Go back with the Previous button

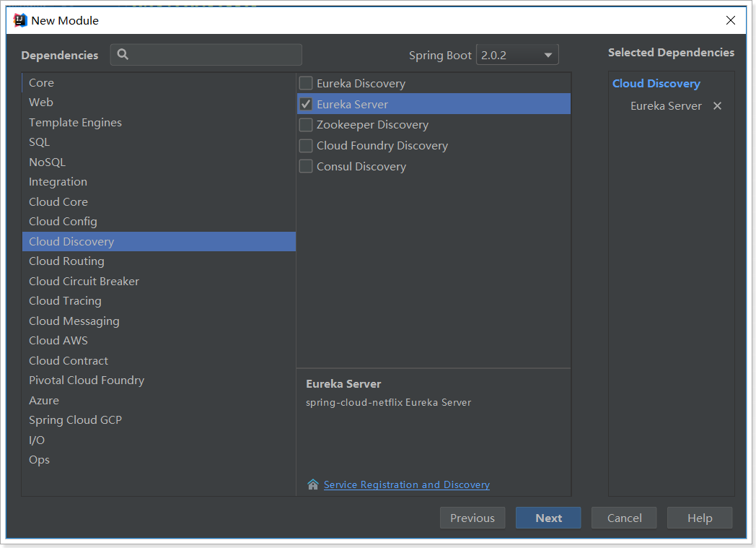tap(472, 518)
